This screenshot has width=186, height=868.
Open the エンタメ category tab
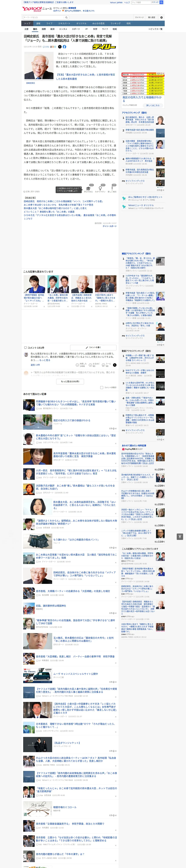click(63, 29)
